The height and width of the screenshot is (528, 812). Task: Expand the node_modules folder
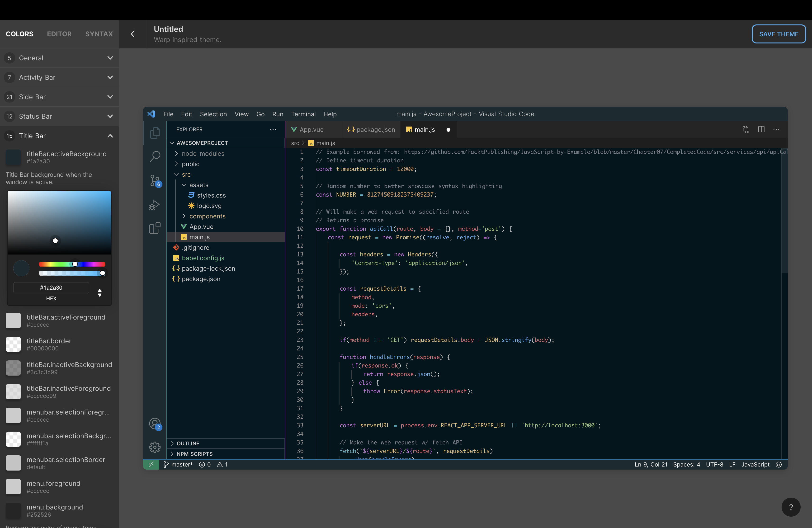[203, 154]
